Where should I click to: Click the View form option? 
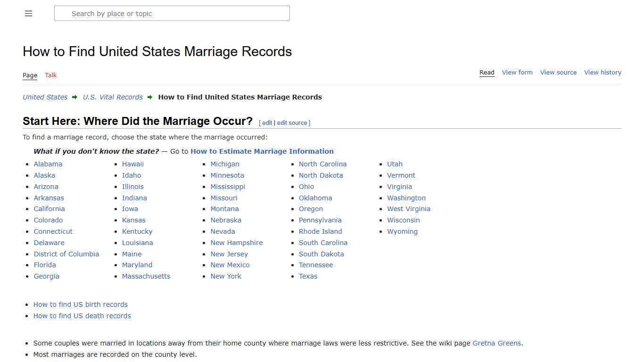(517, 72)
